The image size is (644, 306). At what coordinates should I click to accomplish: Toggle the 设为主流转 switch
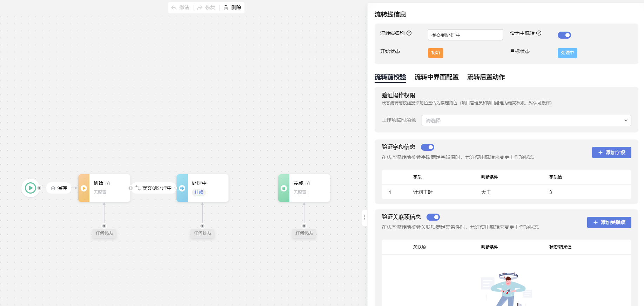tap(564, 35)
